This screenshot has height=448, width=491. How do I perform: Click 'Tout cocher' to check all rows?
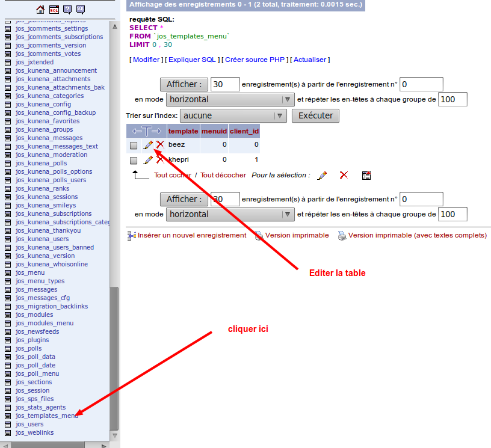pyautogui.click(x=172, y=175)
